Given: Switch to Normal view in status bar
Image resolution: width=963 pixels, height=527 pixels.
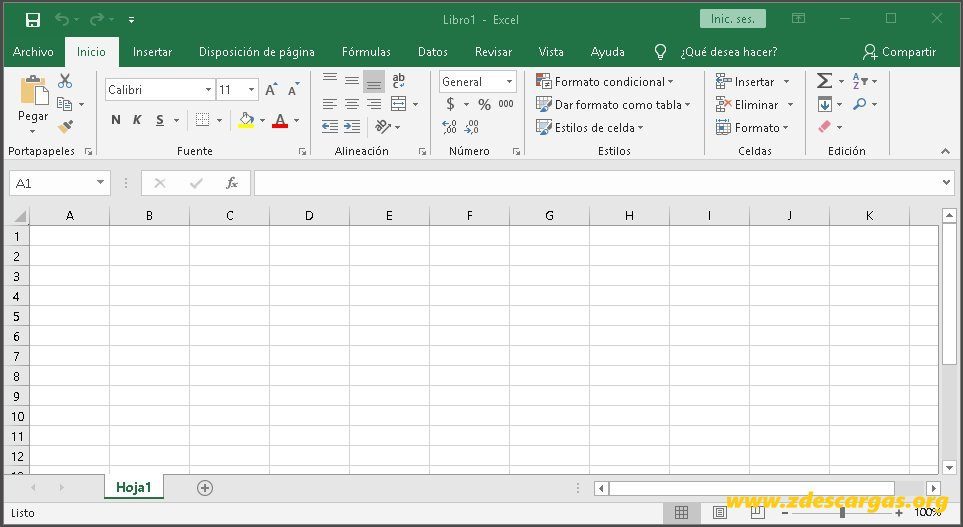Looking at the screenshot, I should coord(681,512).
